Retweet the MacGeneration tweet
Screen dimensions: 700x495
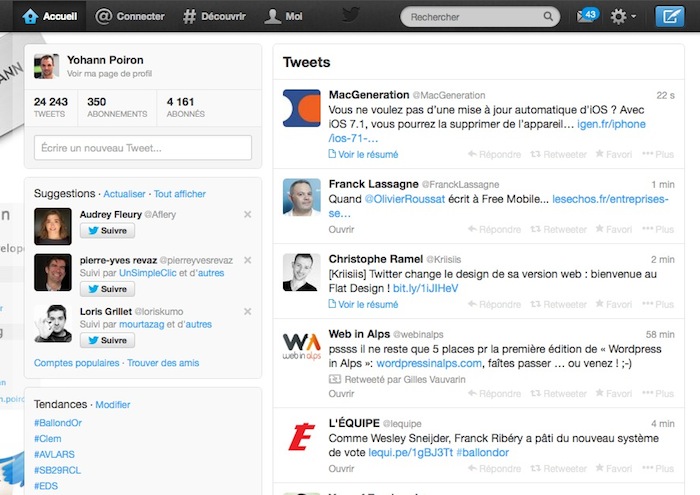(x=558, y=154)
